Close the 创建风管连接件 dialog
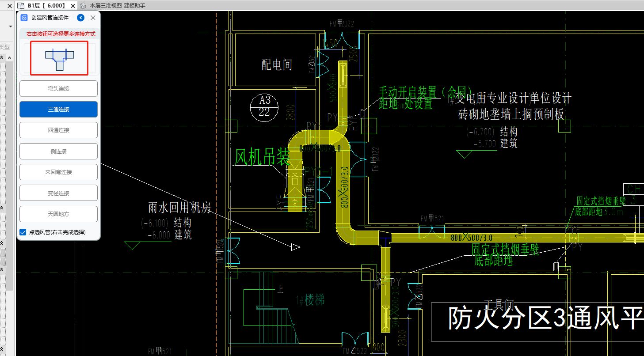Viewport: 644px width, 356px height. (93, 18)
